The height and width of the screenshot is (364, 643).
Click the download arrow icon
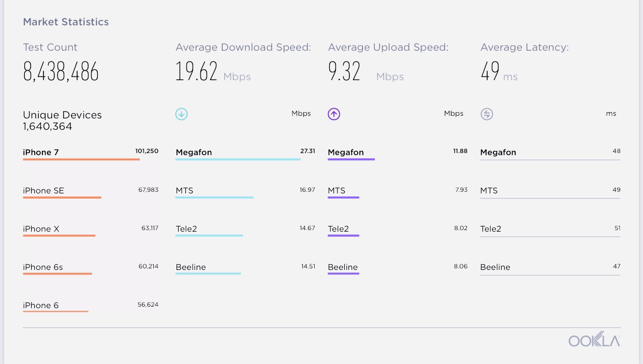coord(181,114)
